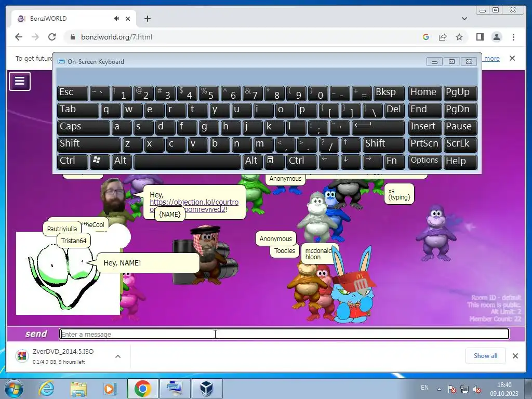Select the BonziWORLD tab
The width and height of the screenshot is (532, 399).
pos(74,19)
